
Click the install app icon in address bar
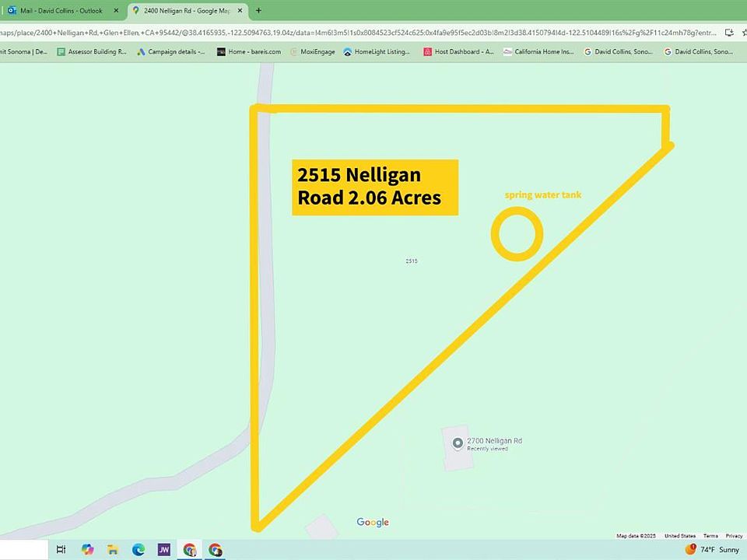pyautogui.click(x=728, y=33)
